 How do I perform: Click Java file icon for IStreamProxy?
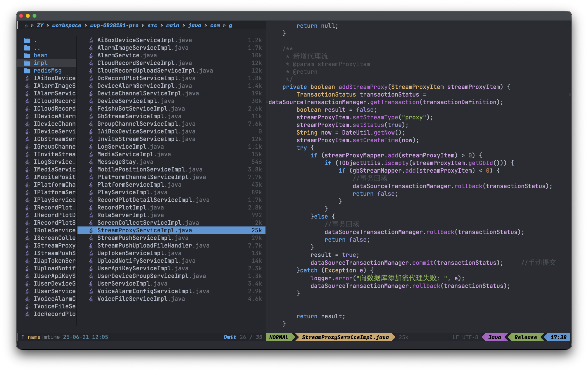tap(27, 245)
